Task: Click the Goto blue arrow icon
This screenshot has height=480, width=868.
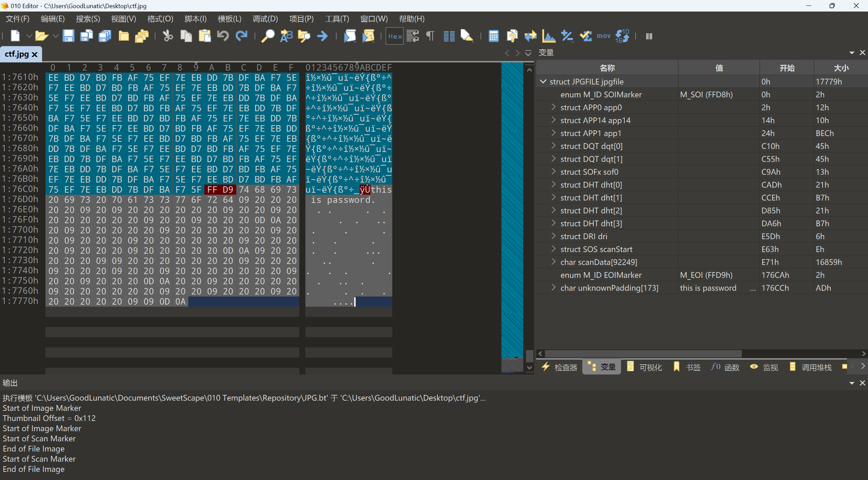Action: [322, 36]
